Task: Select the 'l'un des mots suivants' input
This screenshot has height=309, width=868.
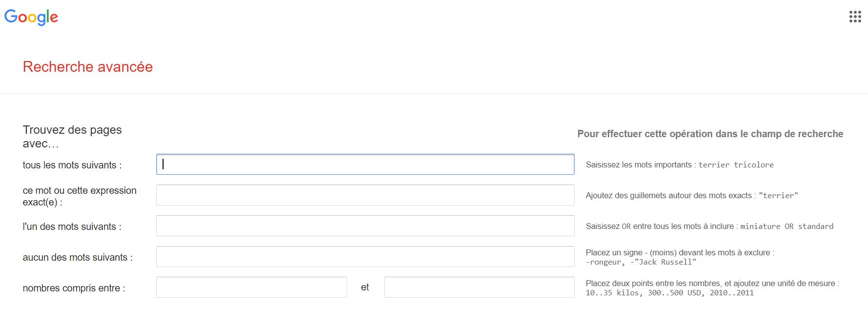Action: tap(365, 226)
